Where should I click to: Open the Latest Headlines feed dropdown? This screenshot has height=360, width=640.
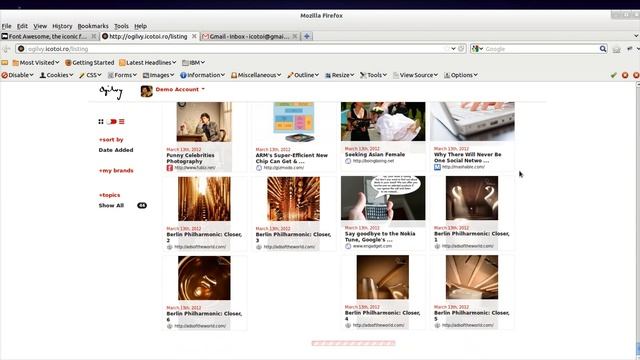coord(147,62)
